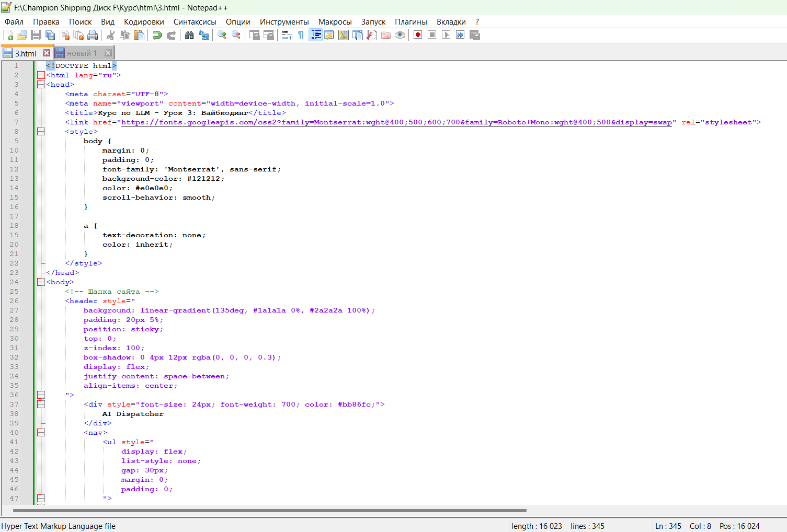Toggle synchronize vertical scrolling
The width and height of the screenshot is (787, 532).
(255, 35)
